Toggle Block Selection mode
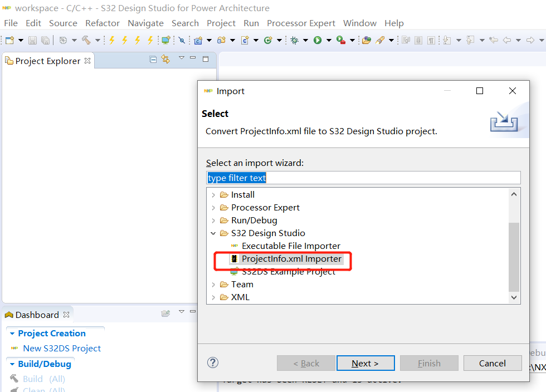Image resolution: width=546 pixels, height=392 pixels. (x=418, y=41)
